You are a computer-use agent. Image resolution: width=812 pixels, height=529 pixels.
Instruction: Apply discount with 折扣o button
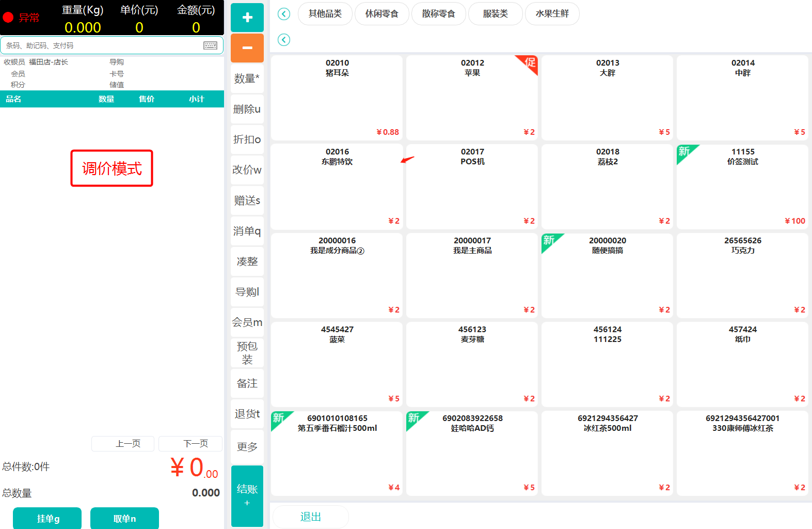point(247,139)
